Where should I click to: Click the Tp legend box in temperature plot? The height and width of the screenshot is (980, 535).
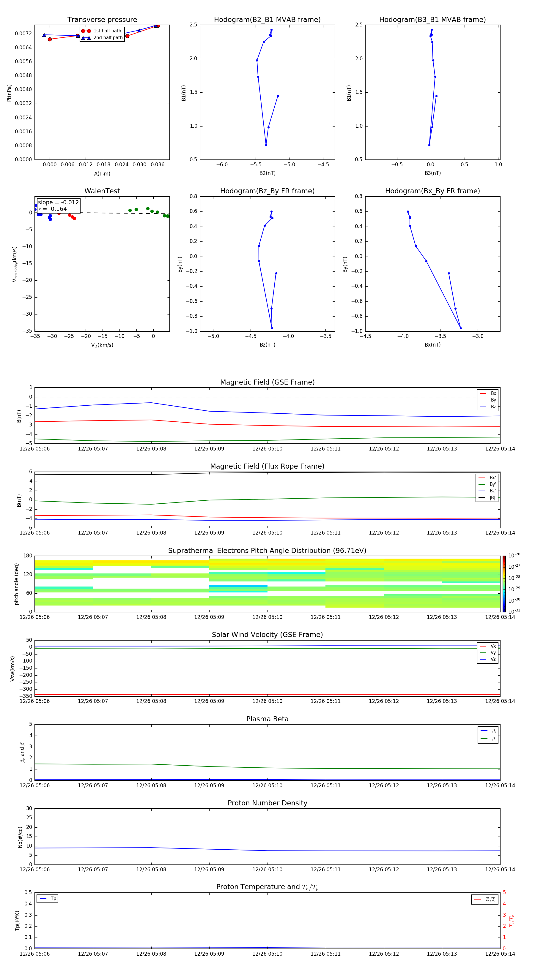(48, 899)
